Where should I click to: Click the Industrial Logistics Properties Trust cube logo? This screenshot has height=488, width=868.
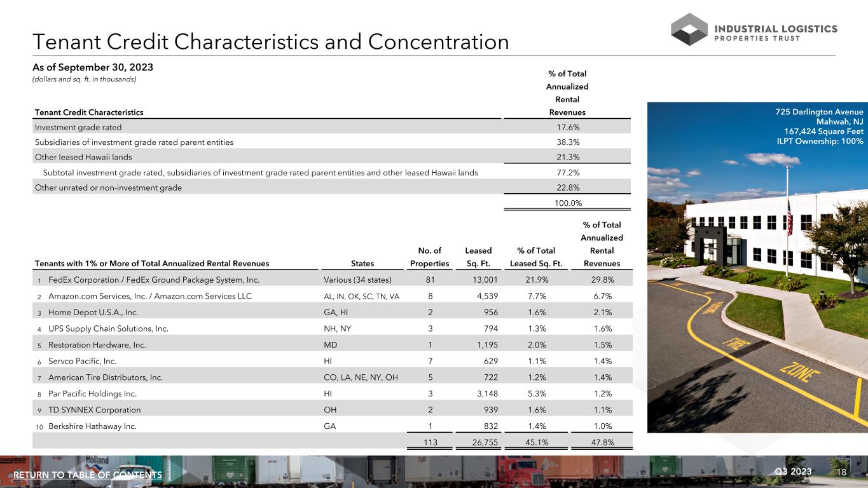point(689,29)
